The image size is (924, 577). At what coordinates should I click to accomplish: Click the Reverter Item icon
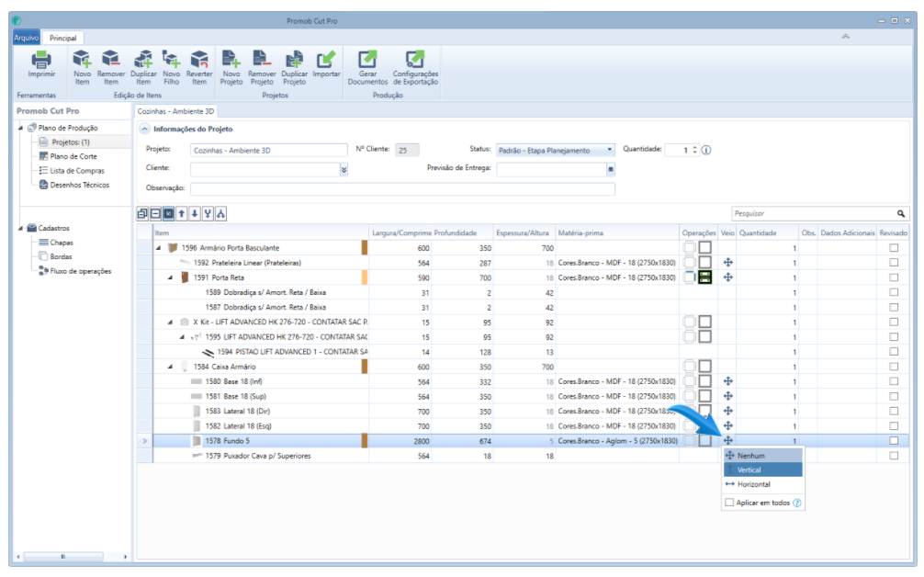pyautogui.click(x=199, y=61)
